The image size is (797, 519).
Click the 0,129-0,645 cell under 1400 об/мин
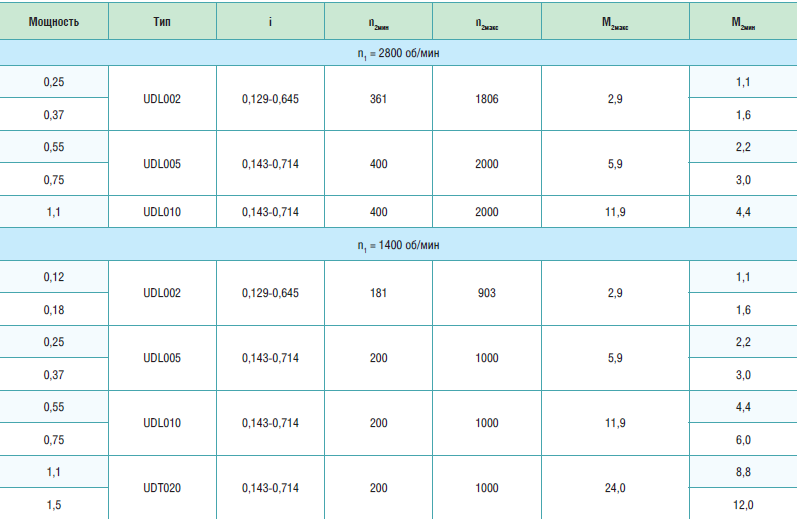point(270,293)
